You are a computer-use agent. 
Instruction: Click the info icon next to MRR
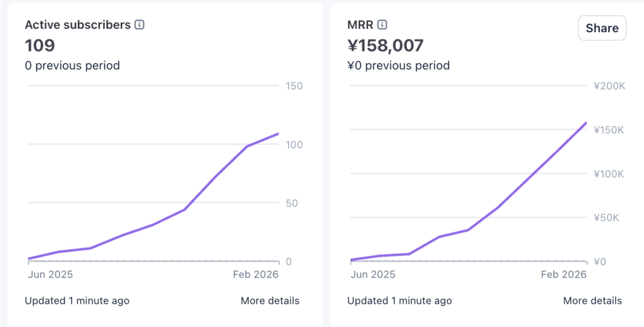point(382,25)
